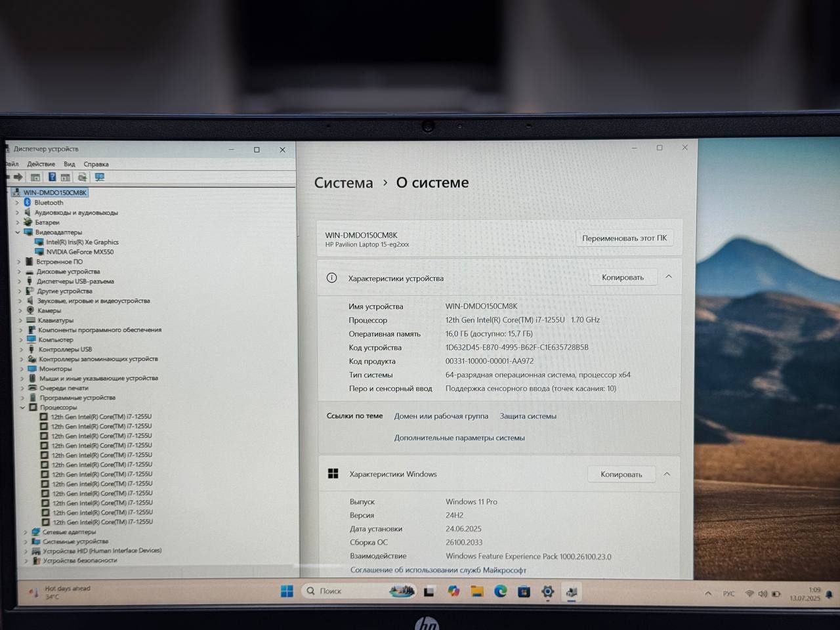The height and width of the screenshot is (630, 840).
Task: Click the Device Manager taskbar icon
Action: coord(572,592)
